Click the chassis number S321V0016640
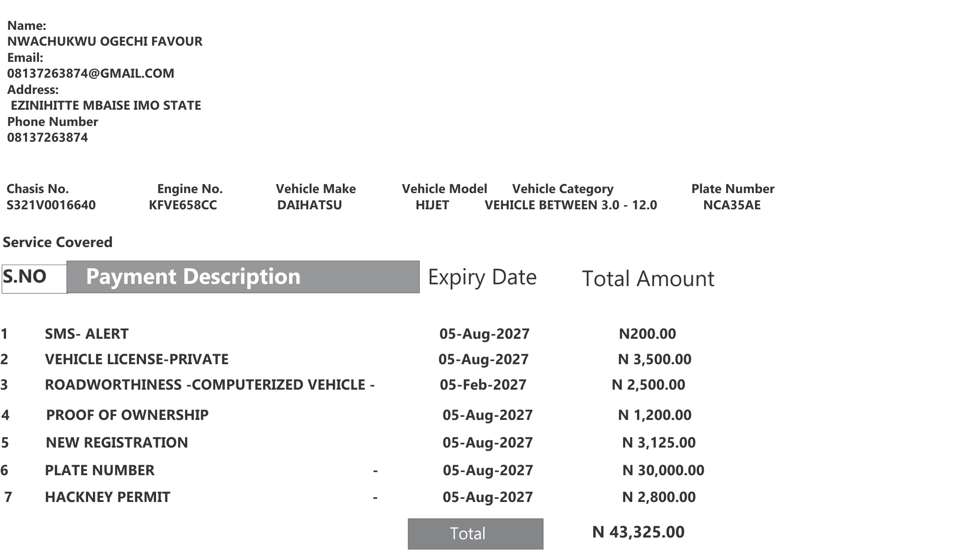Image resolution: width=980 pixels, height=552 pixels. (51, 205)
